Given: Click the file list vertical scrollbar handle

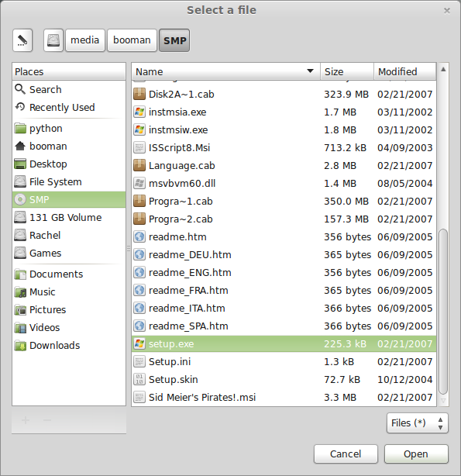Looking at the screenshot, I should click(x=443, y=312).
